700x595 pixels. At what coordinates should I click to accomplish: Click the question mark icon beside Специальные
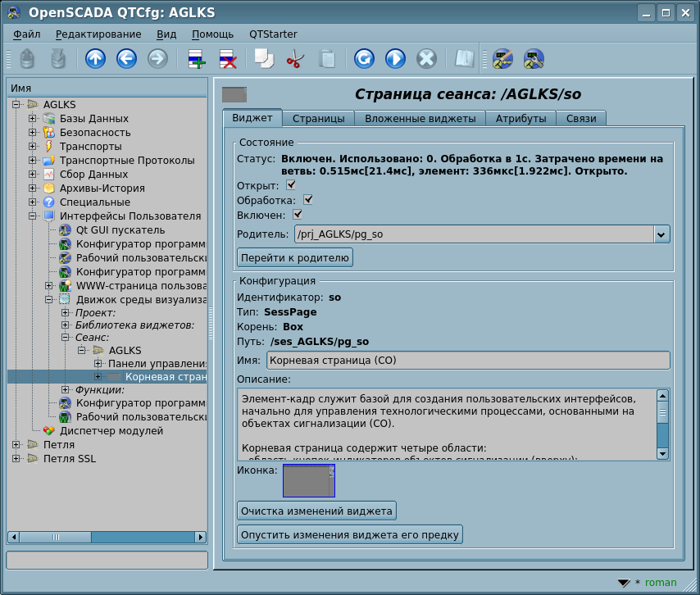pyautogui.click(x=48, y=202)
